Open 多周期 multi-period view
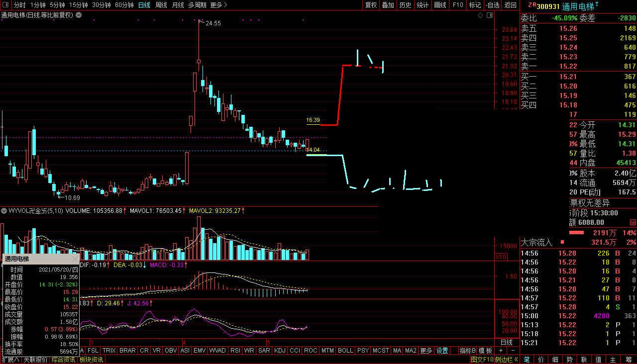 198,5
